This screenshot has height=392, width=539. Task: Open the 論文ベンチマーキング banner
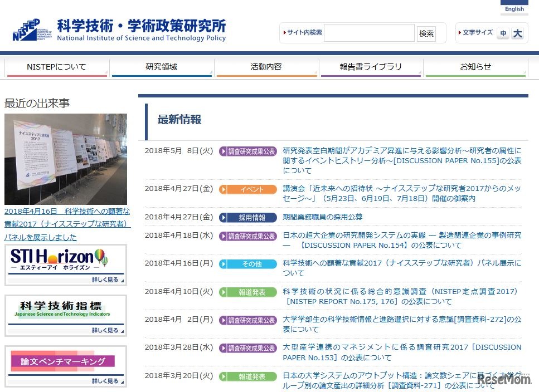pos(66,366)
